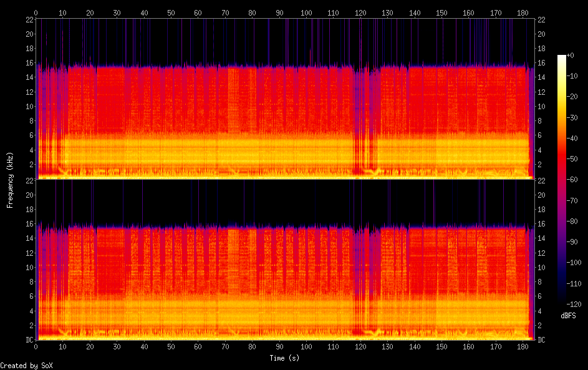
Task: Click the 0 tick on the top time axis
Action: pos(36,12)
